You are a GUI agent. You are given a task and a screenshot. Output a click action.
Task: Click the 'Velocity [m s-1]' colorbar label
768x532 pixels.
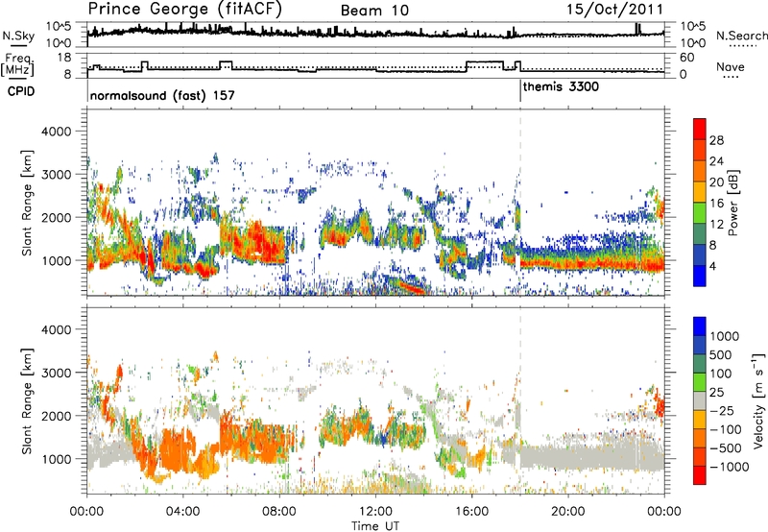(x=758, y=400)
